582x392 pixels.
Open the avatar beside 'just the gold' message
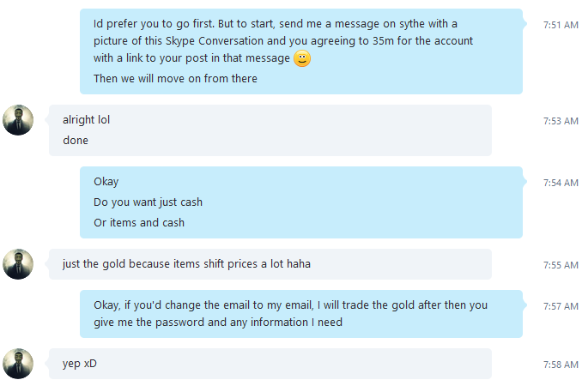coord(18,264)
